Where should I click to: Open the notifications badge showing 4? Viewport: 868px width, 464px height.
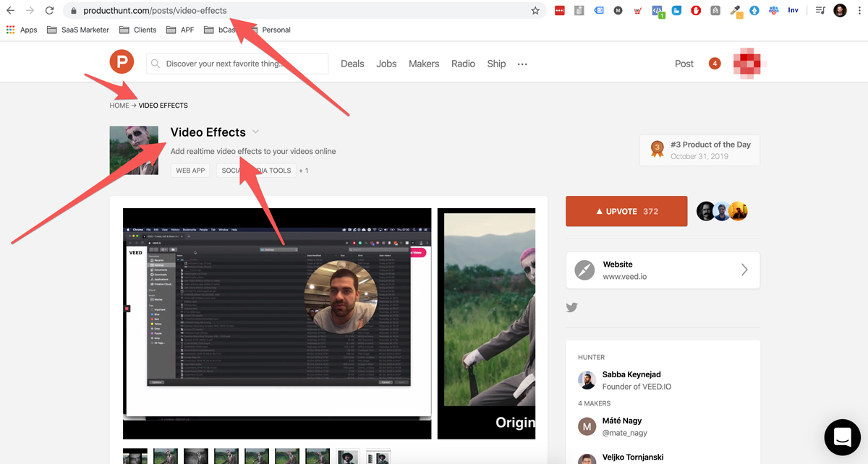[715, 64]
